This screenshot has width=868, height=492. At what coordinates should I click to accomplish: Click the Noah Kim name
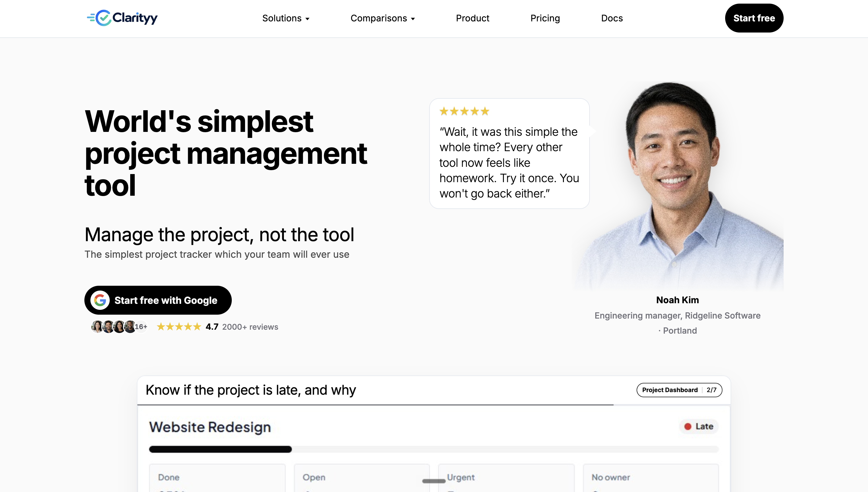[678, 300]
